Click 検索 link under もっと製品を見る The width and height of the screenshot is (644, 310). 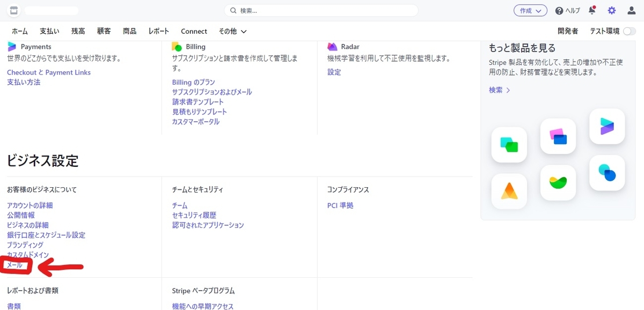tap(499, 90)
